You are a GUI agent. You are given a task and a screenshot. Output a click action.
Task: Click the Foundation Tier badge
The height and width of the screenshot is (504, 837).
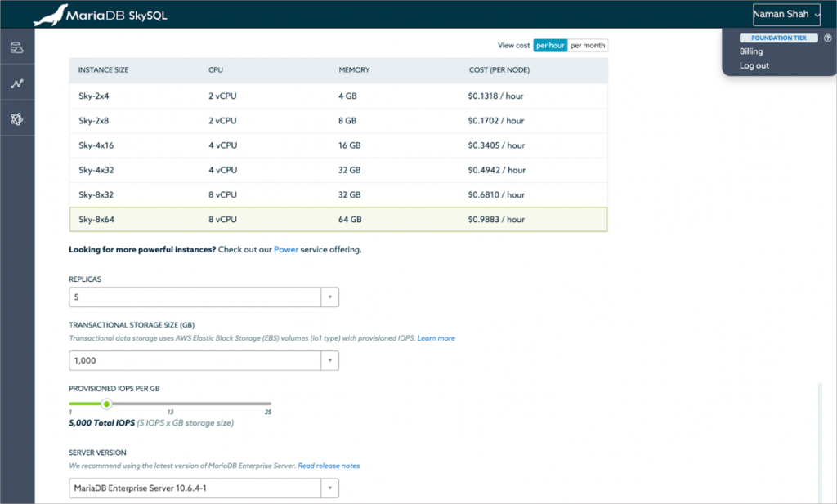pyautogui.click(x=778, y=37)
